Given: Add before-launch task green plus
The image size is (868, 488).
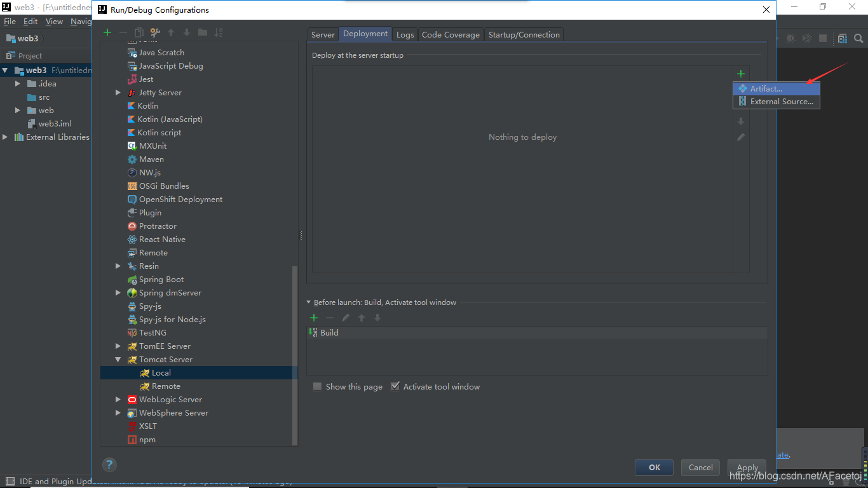Looking at the screenshot, I should tap(314, 318).
